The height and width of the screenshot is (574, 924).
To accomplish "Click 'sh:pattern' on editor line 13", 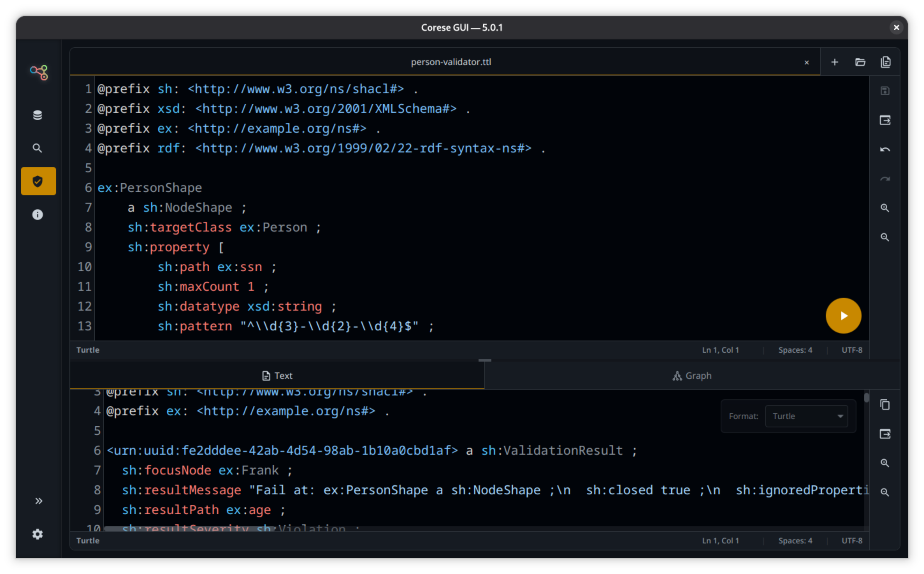I will [x=195, y=326].
